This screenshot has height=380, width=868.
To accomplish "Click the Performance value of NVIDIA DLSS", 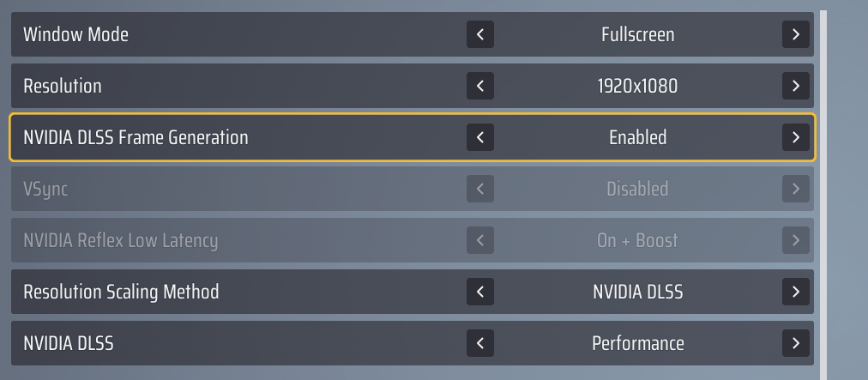I will click(x=637, y=343).
